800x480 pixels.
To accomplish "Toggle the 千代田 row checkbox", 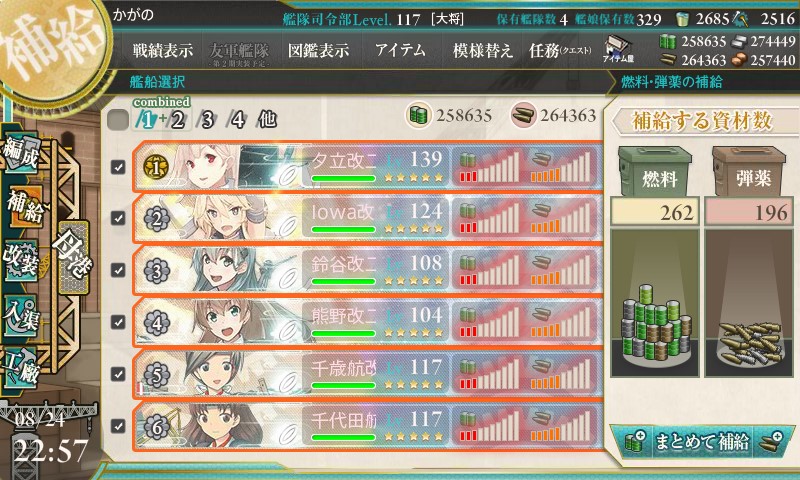I will tap(118, 425).
